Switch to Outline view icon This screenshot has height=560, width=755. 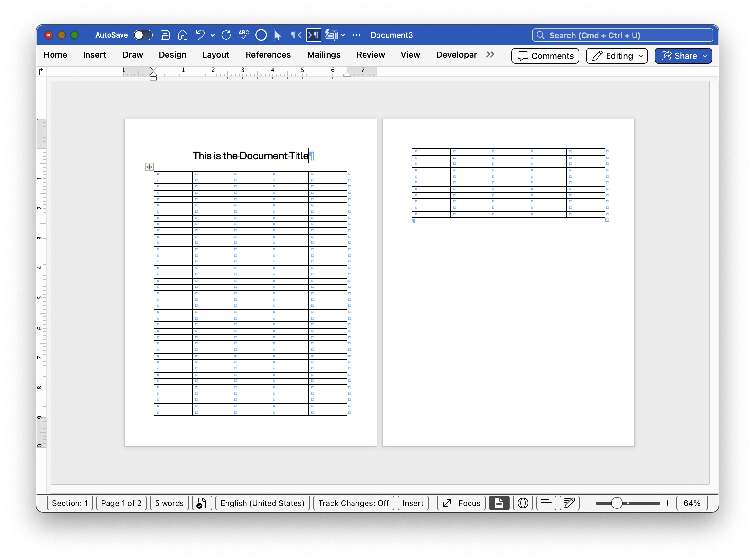(546, 503)
